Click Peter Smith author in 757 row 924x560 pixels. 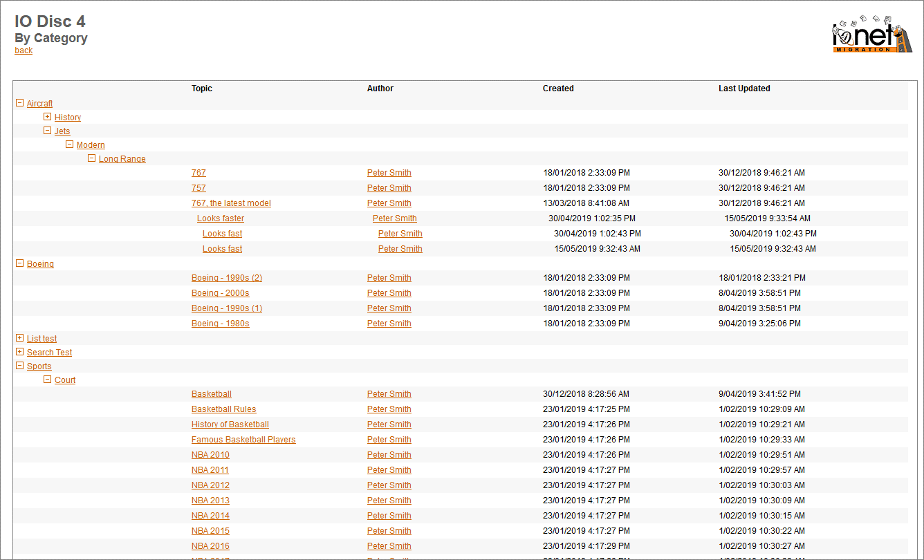tap(389, 188)
